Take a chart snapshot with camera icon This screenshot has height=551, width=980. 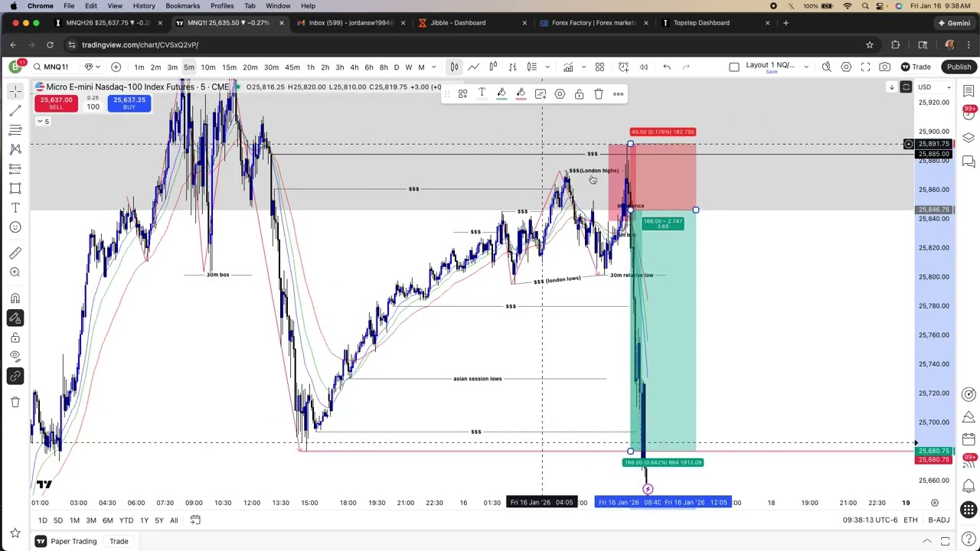tap(884, 67)
